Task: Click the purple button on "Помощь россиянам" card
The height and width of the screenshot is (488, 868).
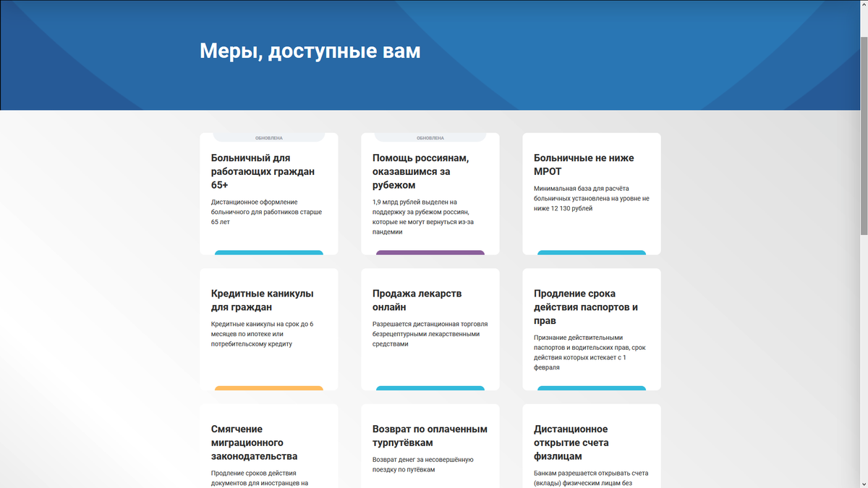Action: point(430,253)
